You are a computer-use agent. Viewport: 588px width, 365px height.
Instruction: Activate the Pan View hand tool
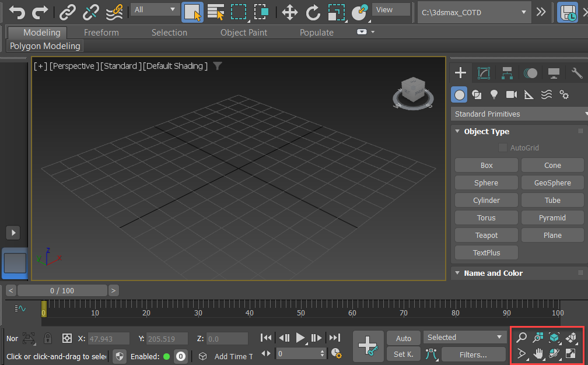[x=538, y=353]
